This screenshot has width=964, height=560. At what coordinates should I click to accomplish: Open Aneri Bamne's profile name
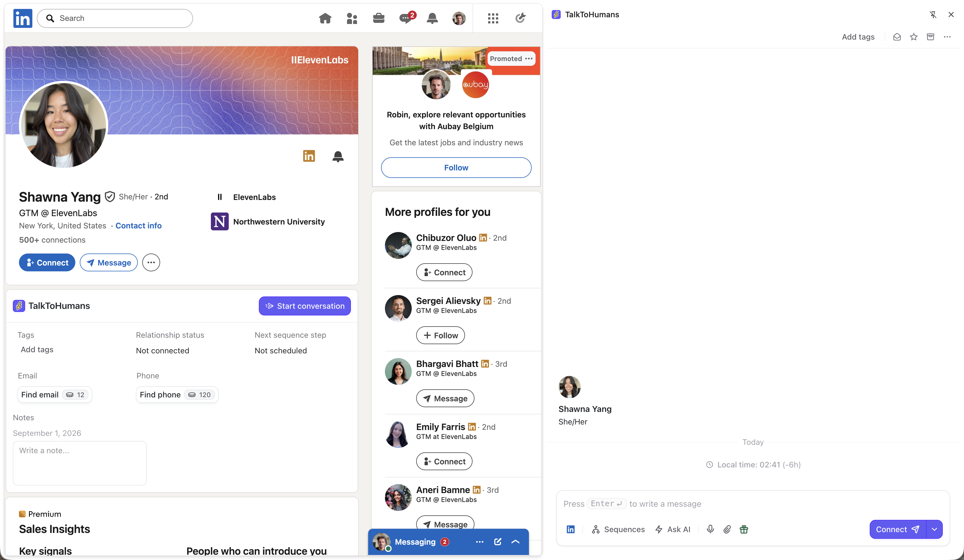(x=443, y=490)
